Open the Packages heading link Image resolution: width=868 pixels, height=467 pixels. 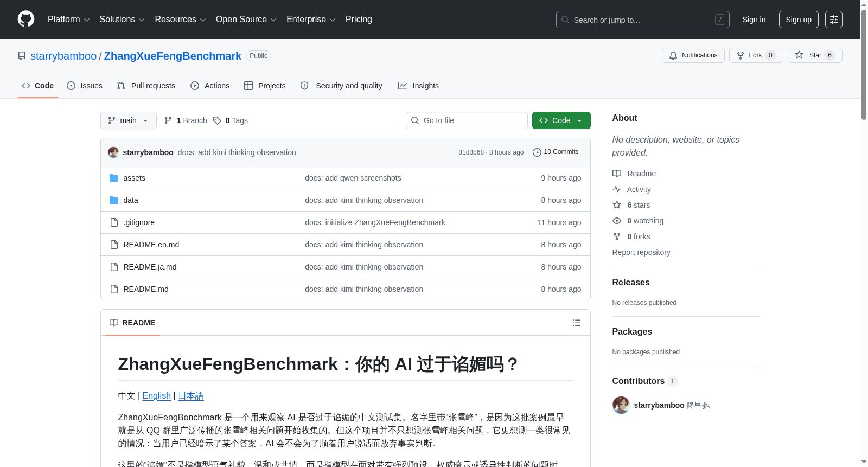tap(632, 331)
